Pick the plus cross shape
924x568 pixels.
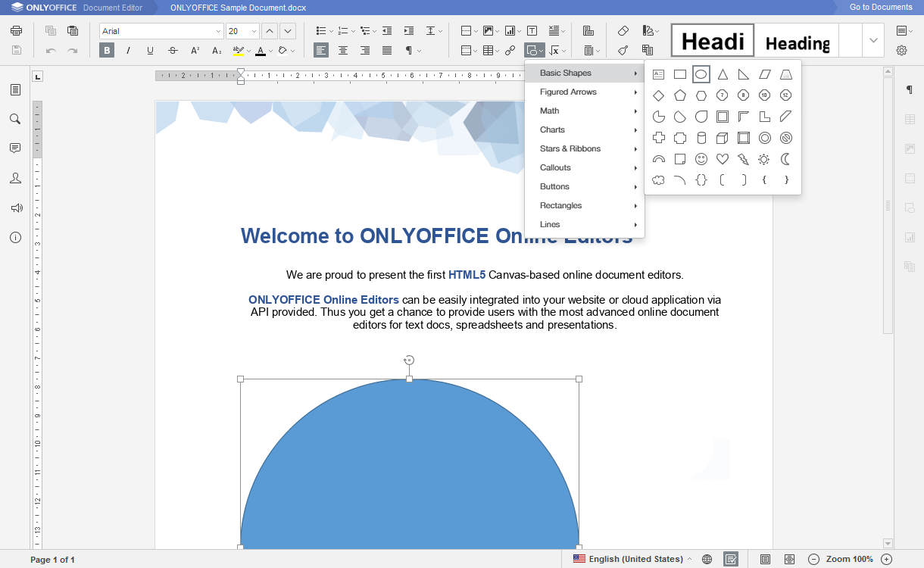click(659, 138)
